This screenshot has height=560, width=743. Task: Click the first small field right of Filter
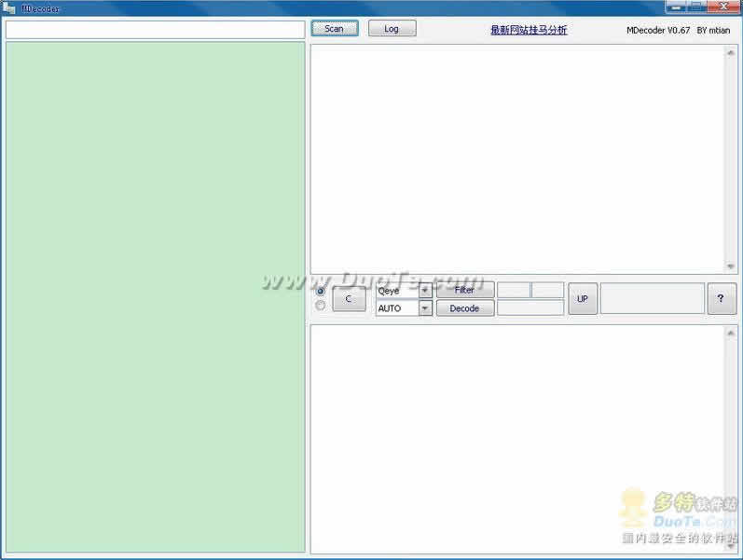(514, 290)
